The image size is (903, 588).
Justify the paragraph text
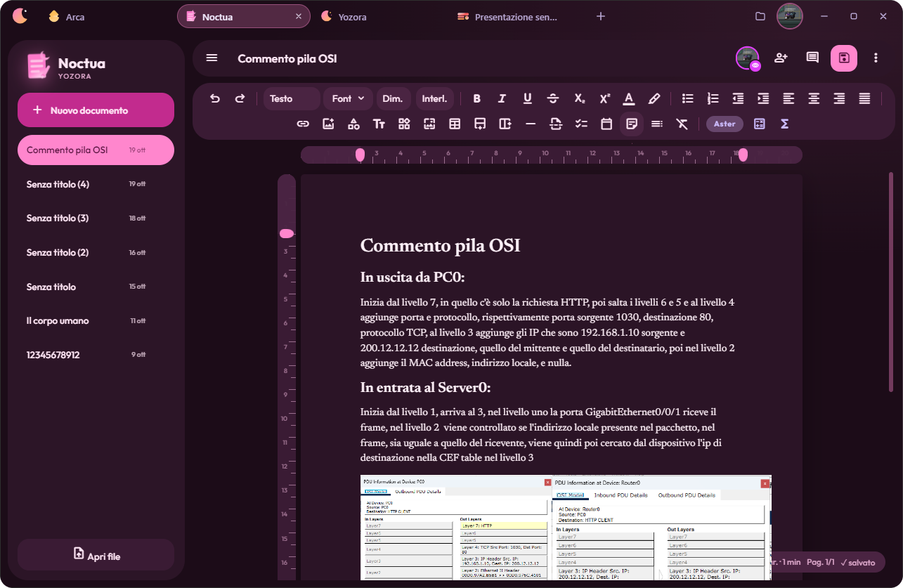pos(864,99)
